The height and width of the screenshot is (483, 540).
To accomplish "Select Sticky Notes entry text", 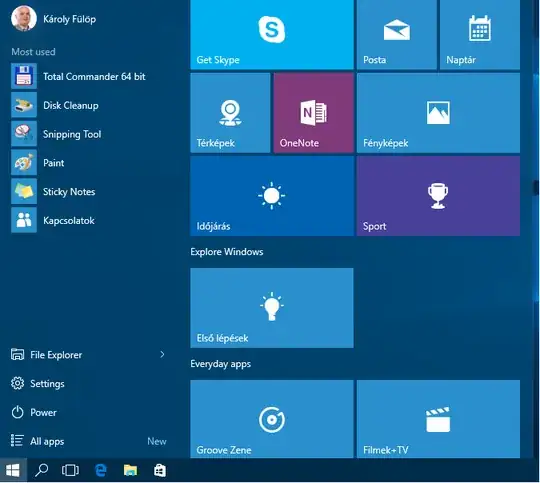I will [69, 192].
